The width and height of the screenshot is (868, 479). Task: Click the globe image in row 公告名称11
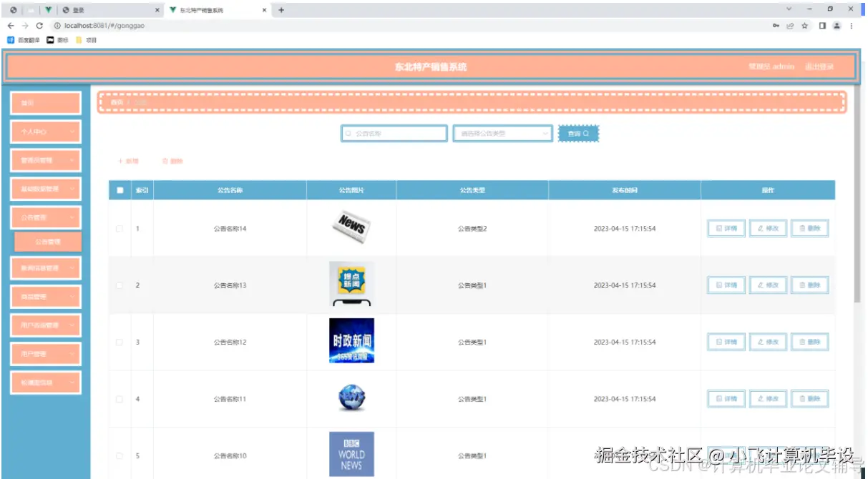coord(351,398)
